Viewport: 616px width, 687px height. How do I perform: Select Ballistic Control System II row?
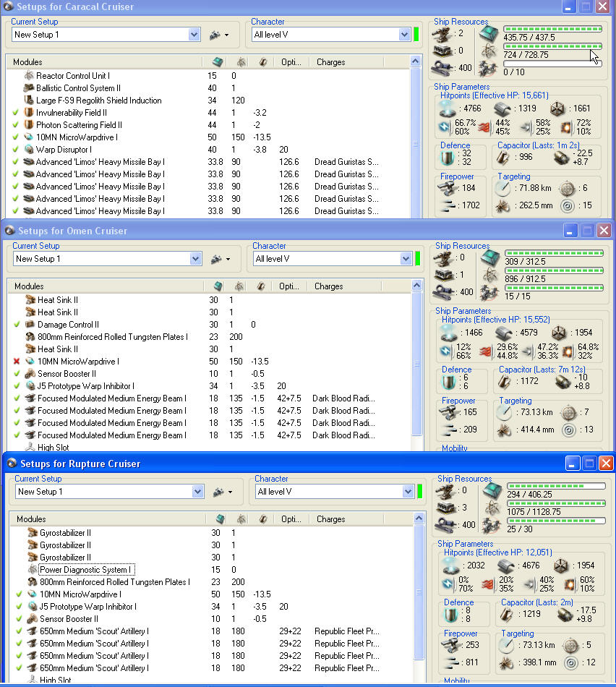click(x=210, y=88)
